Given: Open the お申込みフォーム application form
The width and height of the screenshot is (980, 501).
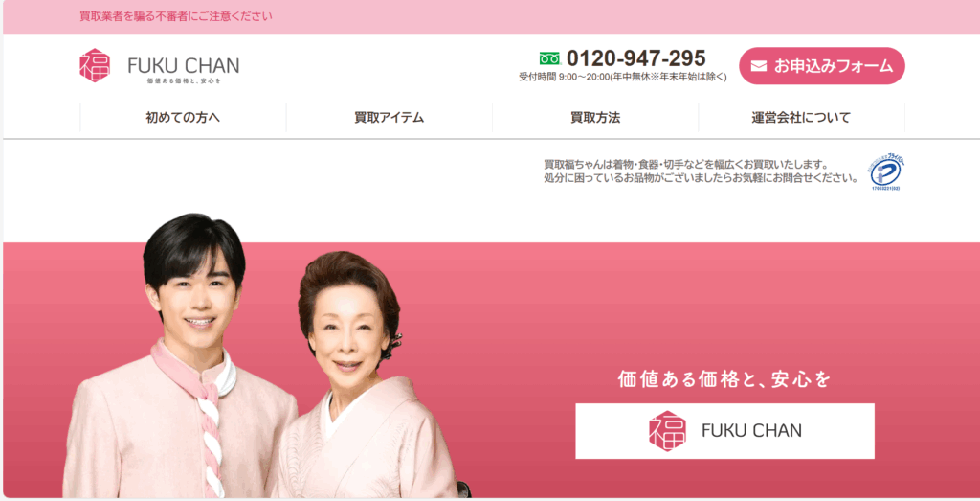Looking at the screenshot, I should tap(822, 66).
